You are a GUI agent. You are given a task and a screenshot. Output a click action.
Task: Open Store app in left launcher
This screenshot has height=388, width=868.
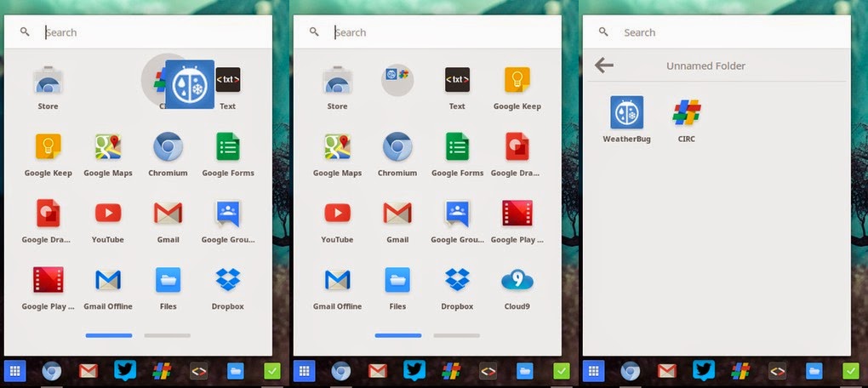click(48, 82)
